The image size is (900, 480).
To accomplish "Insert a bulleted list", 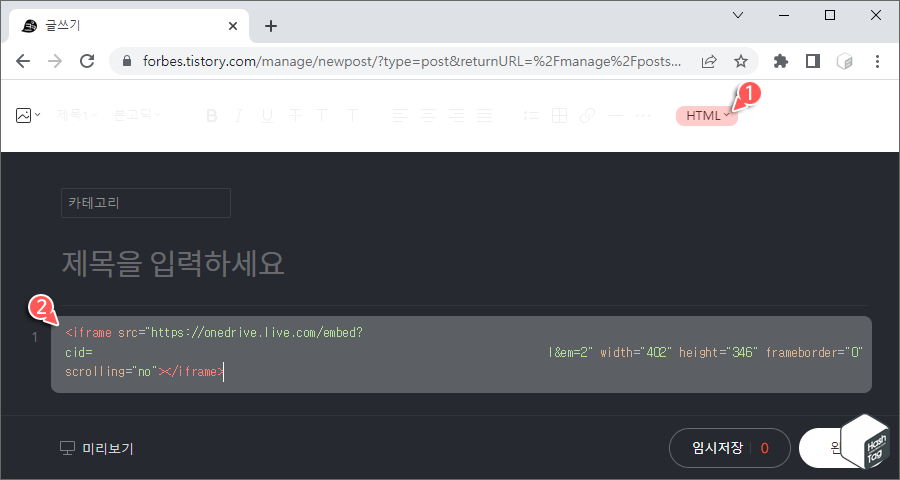I will 532,116.
